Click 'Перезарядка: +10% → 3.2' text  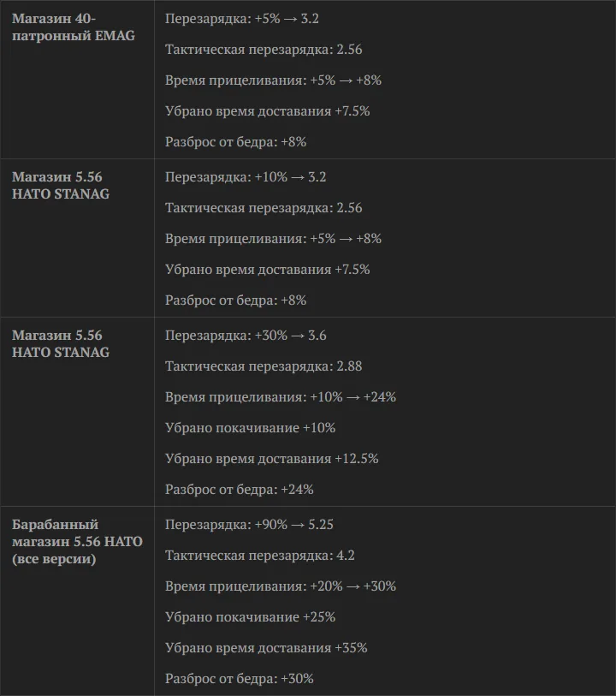(246, 177)
